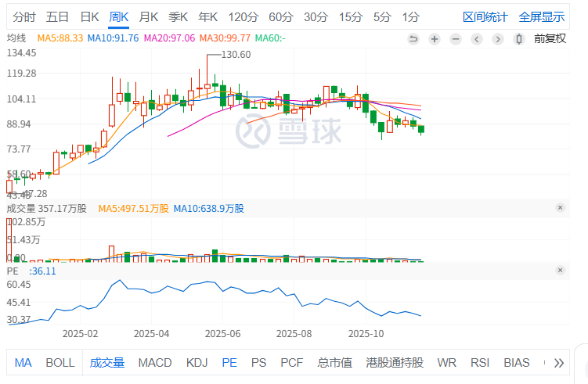Select the 日K daily chart tab
The image size is (588, 384).
(89, 16)
